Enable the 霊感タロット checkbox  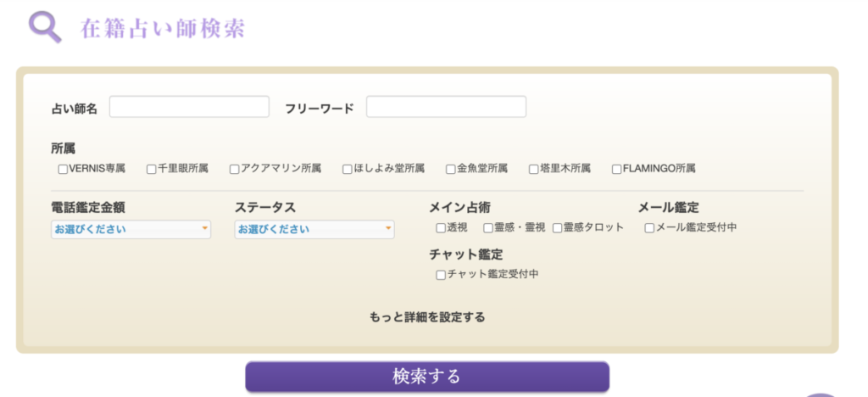click(558, 227)
